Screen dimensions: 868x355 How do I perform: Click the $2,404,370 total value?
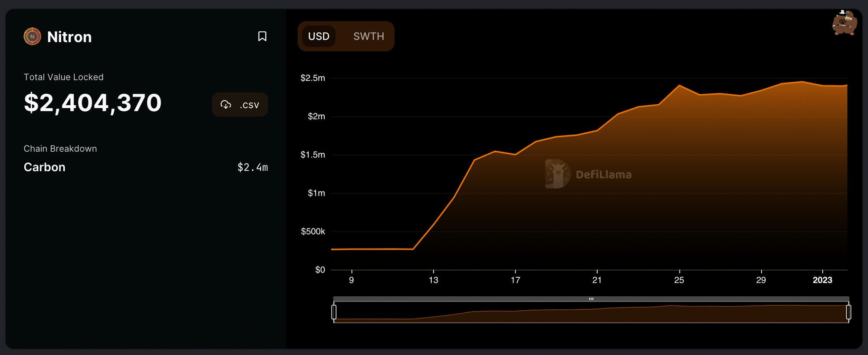pyautogui.click(x=93, y=103)
